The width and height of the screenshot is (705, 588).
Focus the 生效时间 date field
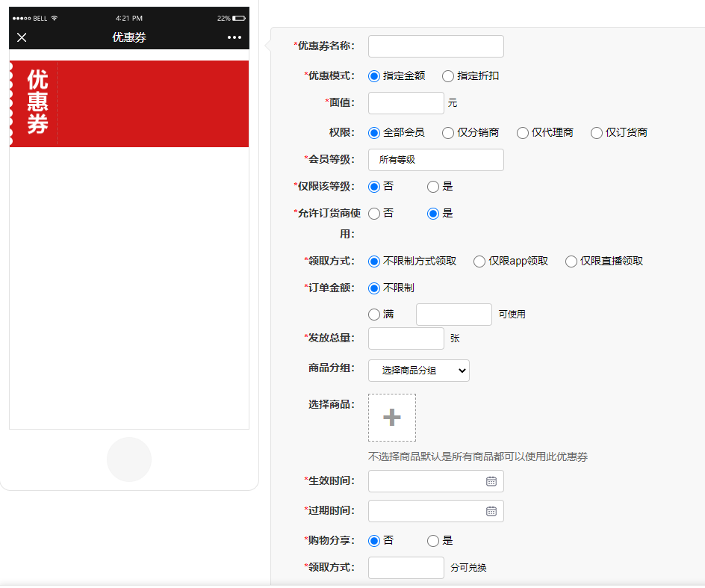point(435,481)
